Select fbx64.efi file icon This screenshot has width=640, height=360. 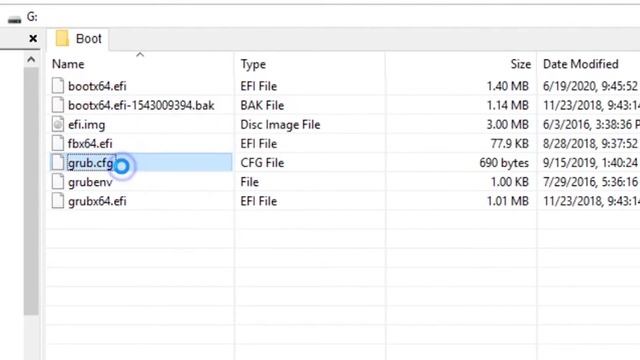(x=58, y=143)
